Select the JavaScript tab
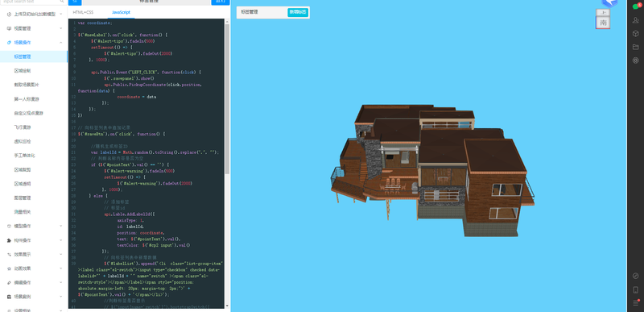Screen dimensions: 644x312 [121, 12]
